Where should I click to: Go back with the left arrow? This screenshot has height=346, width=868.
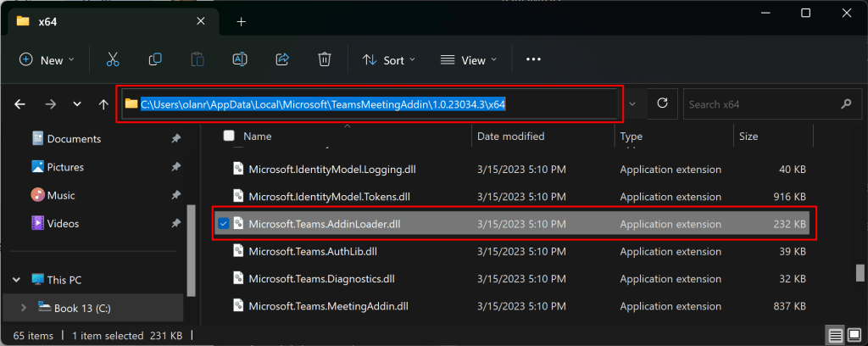(x=20, y=104)
